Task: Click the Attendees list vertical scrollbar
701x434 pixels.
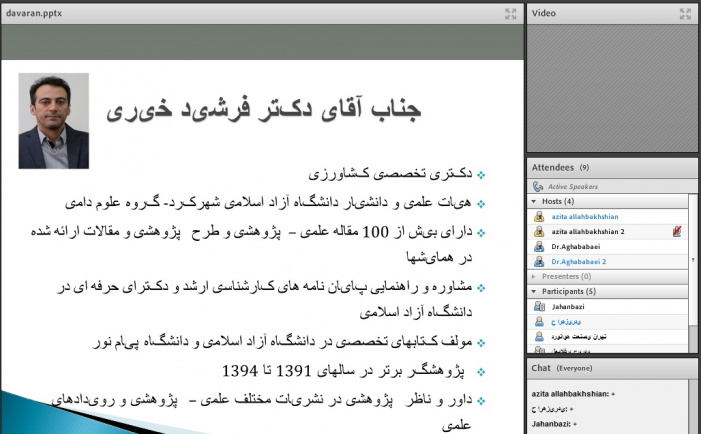Action: pos(694,280)
